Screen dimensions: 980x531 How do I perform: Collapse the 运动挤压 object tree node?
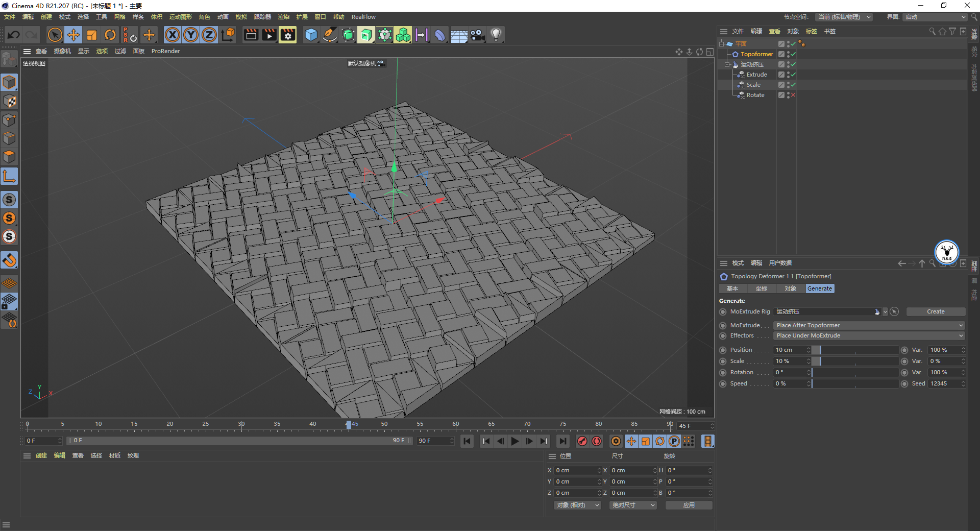pyautogui.click(x=728, y=64)
